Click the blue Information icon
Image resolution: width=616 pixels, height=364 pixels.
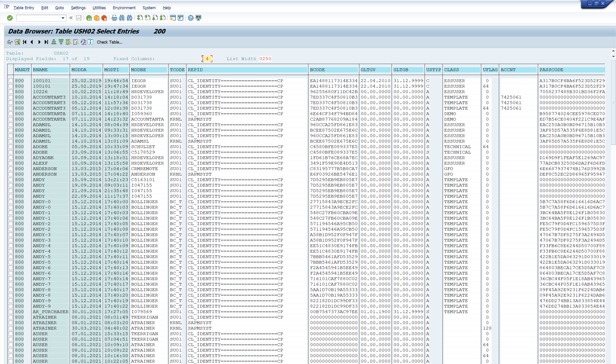91,42
